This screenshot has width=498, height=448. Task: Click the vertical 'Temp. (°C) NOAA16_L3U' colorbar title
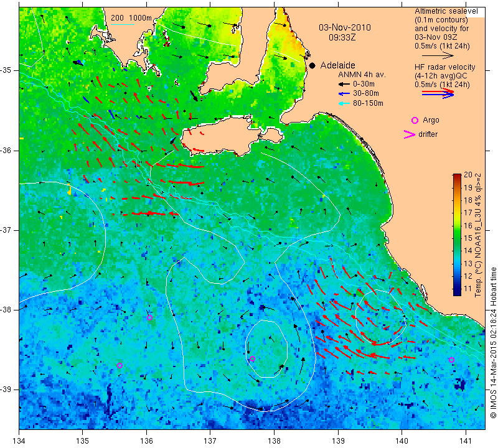(x=478, y=235)
